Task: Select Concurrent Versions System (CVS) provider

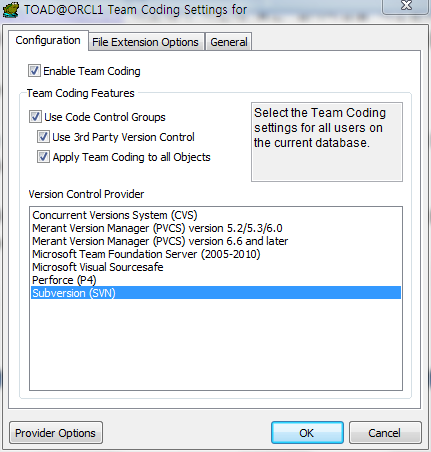Action: pos(216,215)
